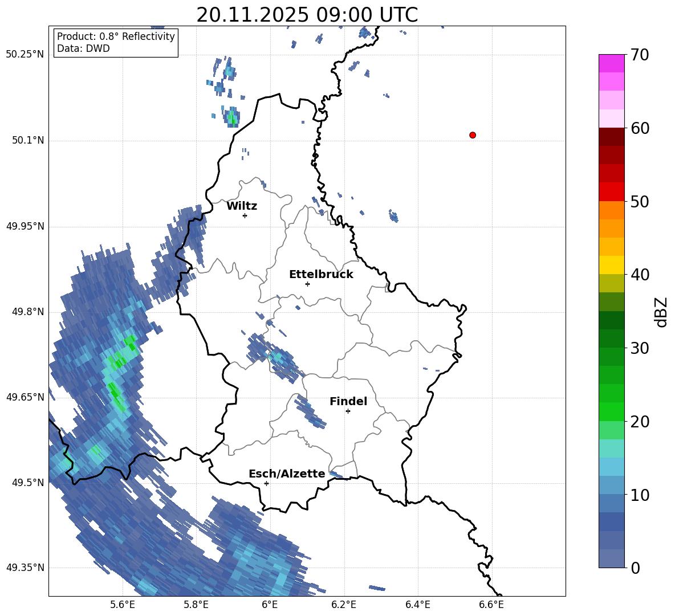Viewport: 675px width, 616px height.
Task: Click the cross marker below Ettelbruck
Action: click(307, 284)
